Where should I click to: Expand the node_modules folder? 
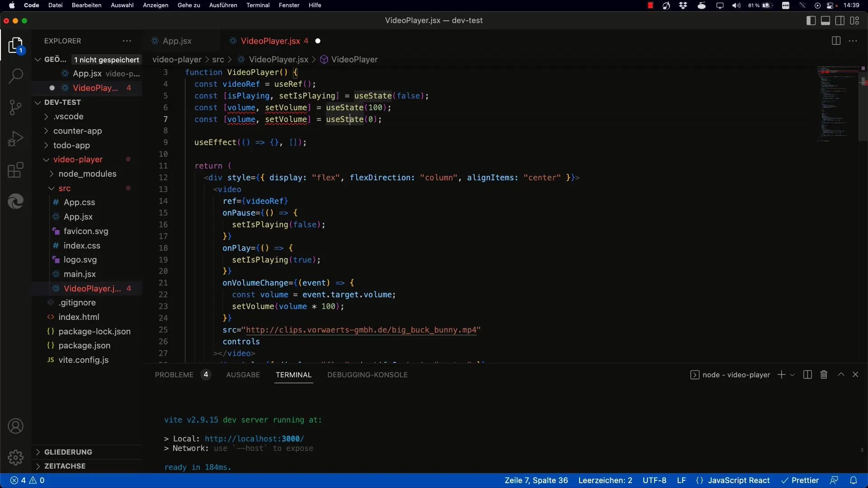[x=87, y=174]
